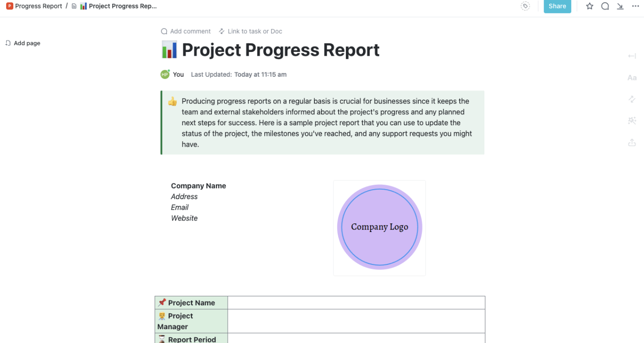
Task: Click the down-right arrow icon in top bar
Action: [x=620, y=6]
